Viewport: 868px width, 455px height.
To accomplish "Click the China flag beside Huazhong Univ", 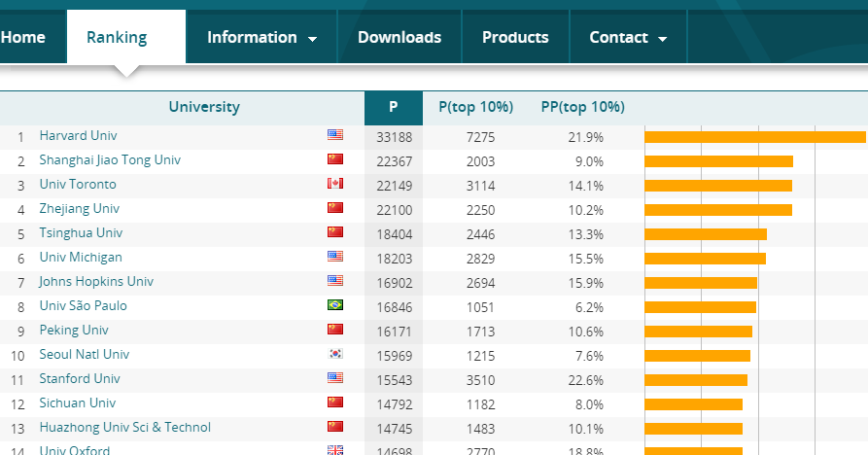I will 335,426.
